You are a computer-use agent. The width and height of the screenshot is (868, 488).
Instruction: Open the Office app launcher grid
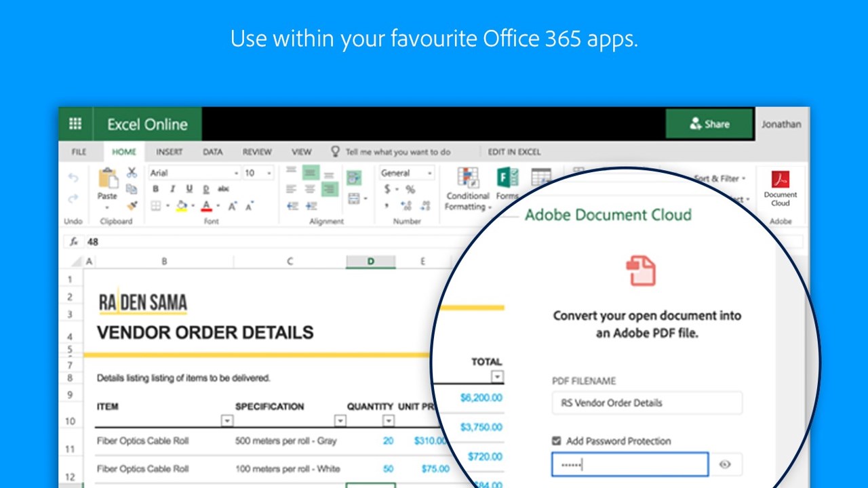[75, 124]
